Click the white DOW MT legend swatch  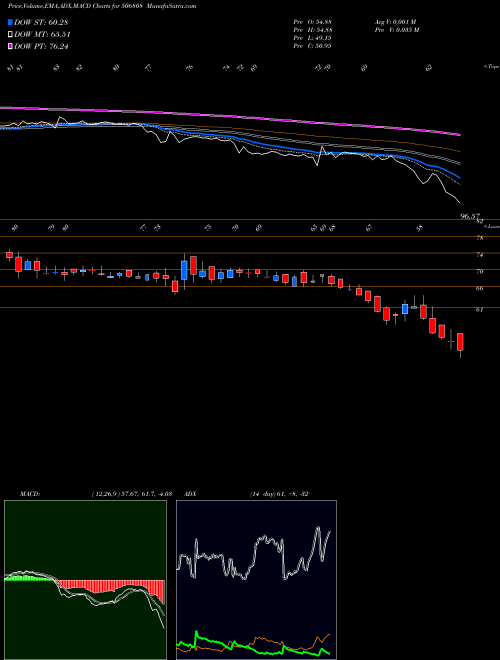tap(10, 35)
